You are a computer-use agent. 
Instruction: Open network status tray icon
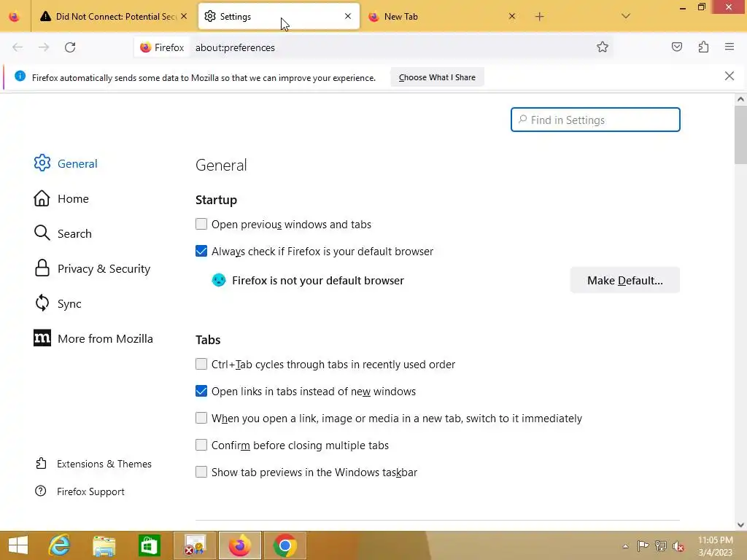[x=661, y=546]
